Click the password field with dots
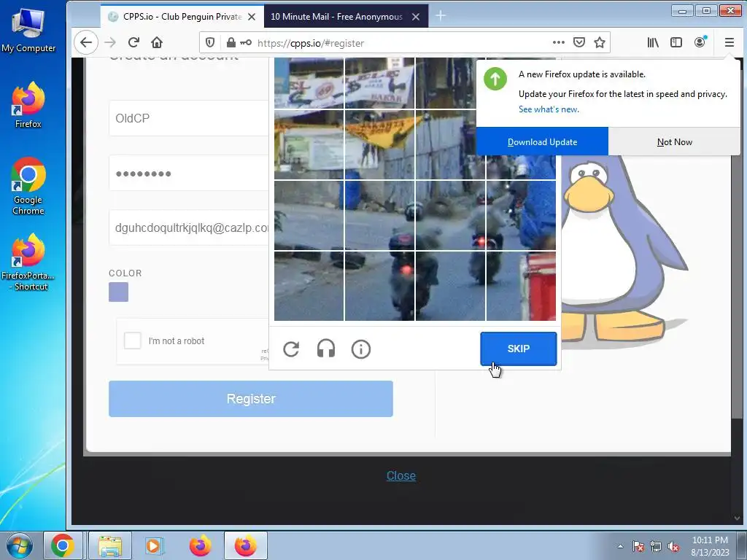Image resolution: width=747 pixels, height=560 pixels. (x=189, y=173)
